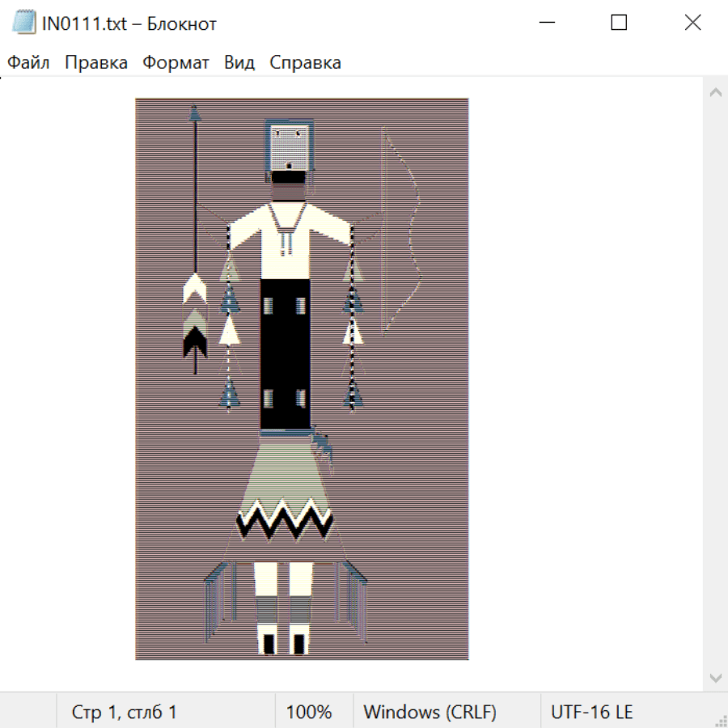Click the UTF-16 LE encoding indicator
This screenshot has width=728, height=728.
click(x=592, y=712)
